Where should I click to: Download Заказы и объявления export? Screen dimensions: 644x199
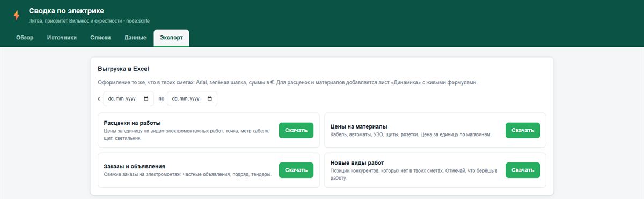point(296,170)
